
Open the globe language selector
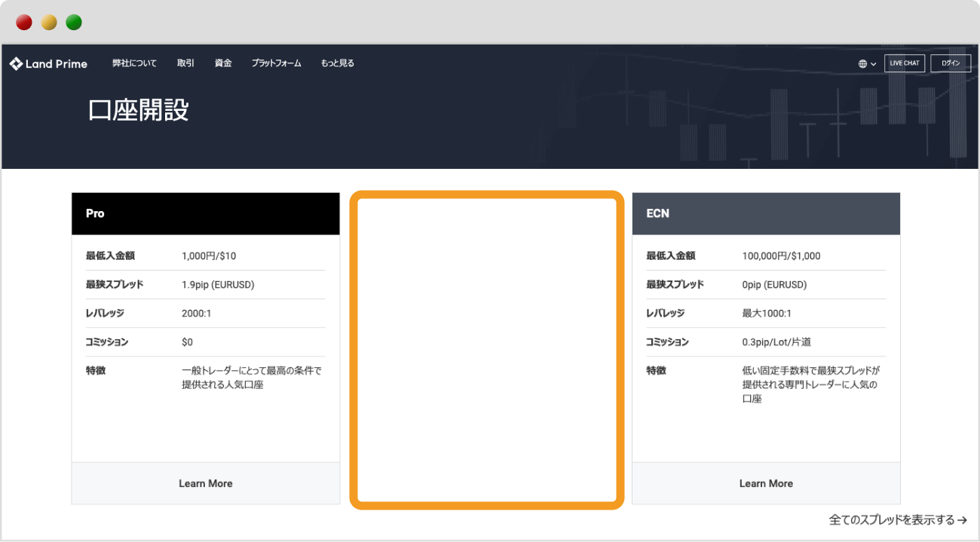pyautogui.click(x=867, y=64)
